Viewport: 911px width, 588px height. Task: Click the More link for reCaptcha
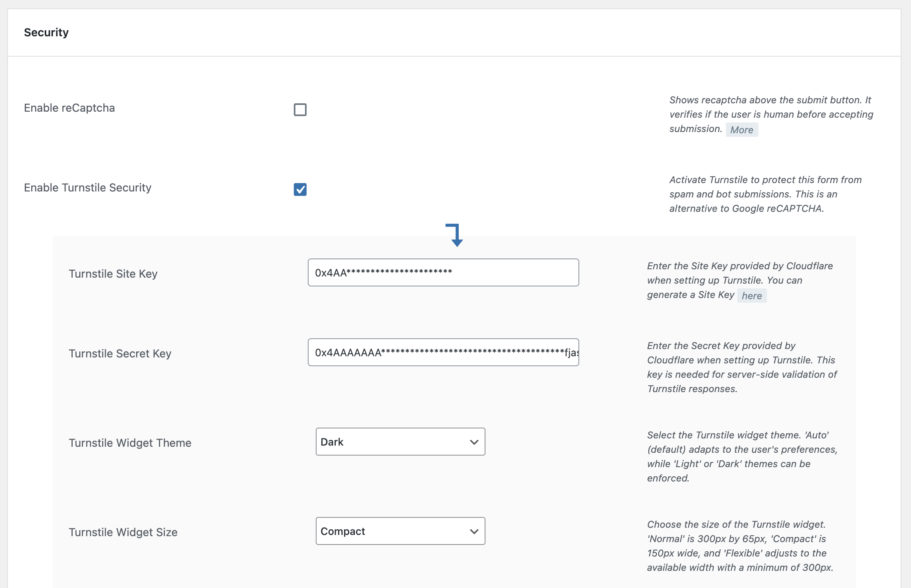click(x=741, y=130)
